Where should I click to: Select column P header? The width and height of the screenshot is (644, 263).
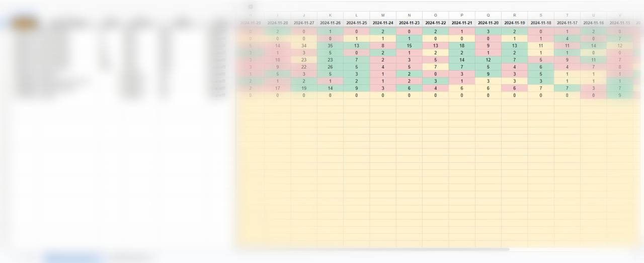pos(462,15)
